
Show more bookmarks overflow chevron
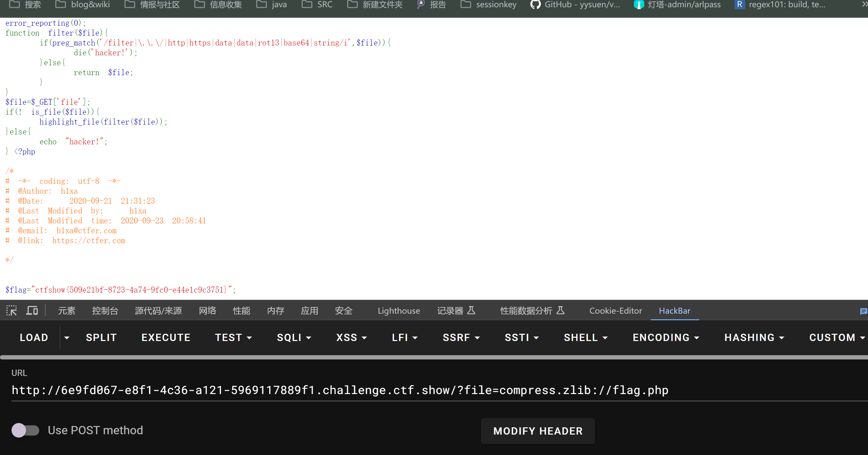[x=864, y=4]
